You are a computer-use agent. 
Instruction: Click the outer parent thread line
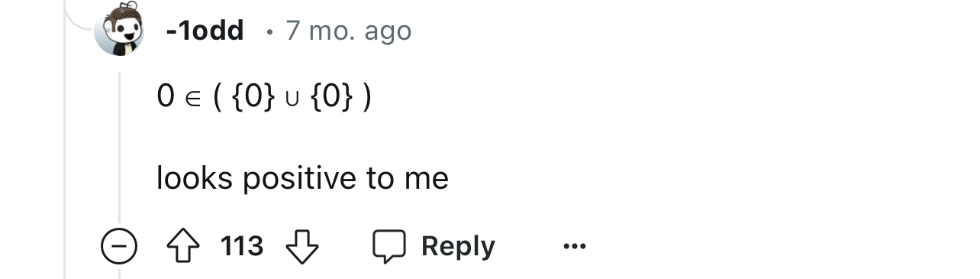point(65,153)
